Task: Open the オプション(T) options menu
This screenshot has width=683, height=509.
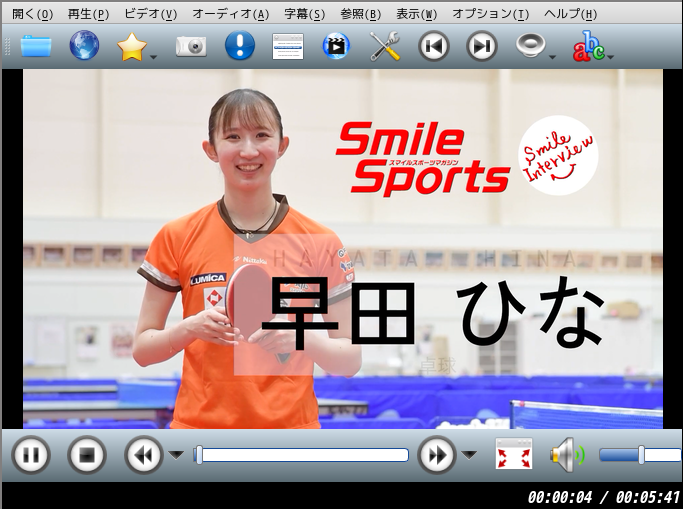Action: (491, 14)
